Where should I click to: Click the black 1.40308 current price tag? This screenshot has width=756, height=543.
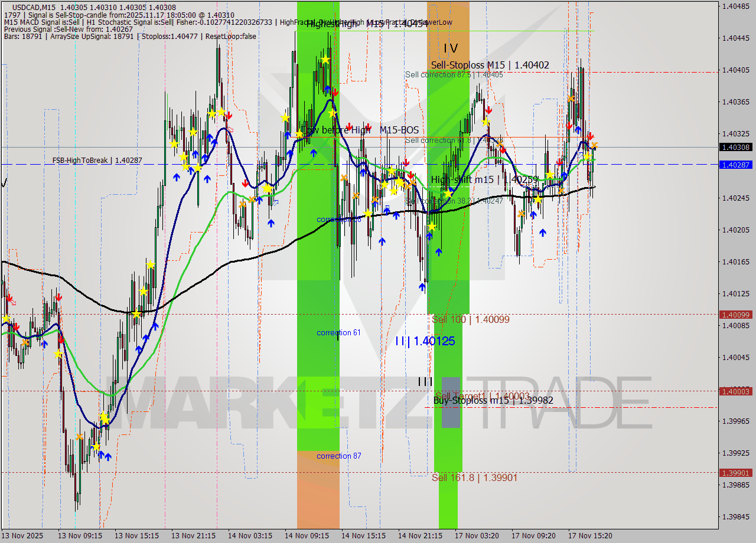click(735, 148)
